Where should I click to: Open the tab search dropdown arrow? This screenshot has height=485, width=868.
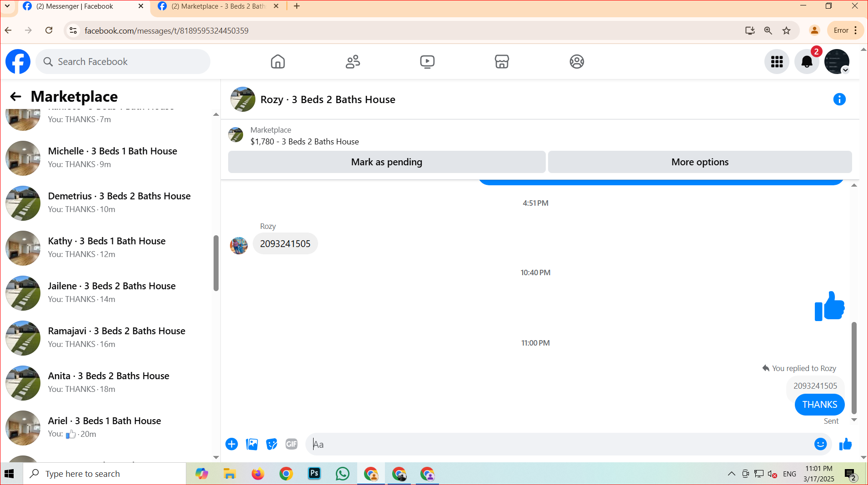(7, 6)
